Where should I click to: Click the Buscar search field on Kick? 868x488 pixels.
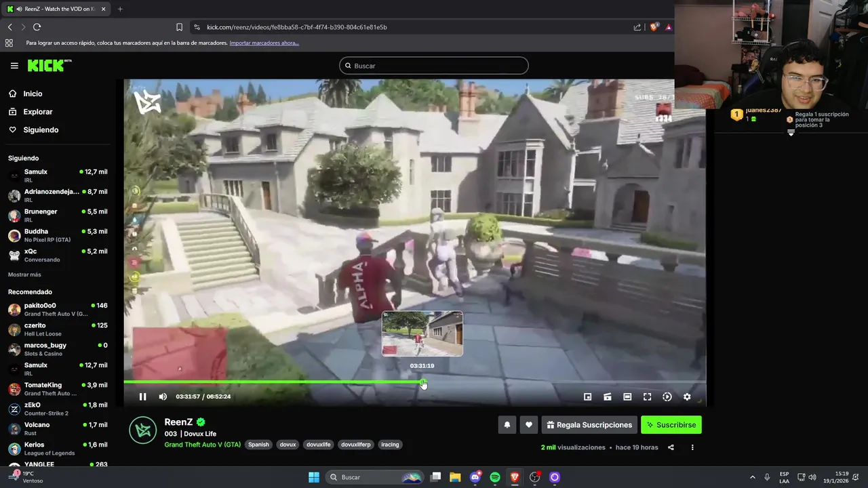pos(434,66)
